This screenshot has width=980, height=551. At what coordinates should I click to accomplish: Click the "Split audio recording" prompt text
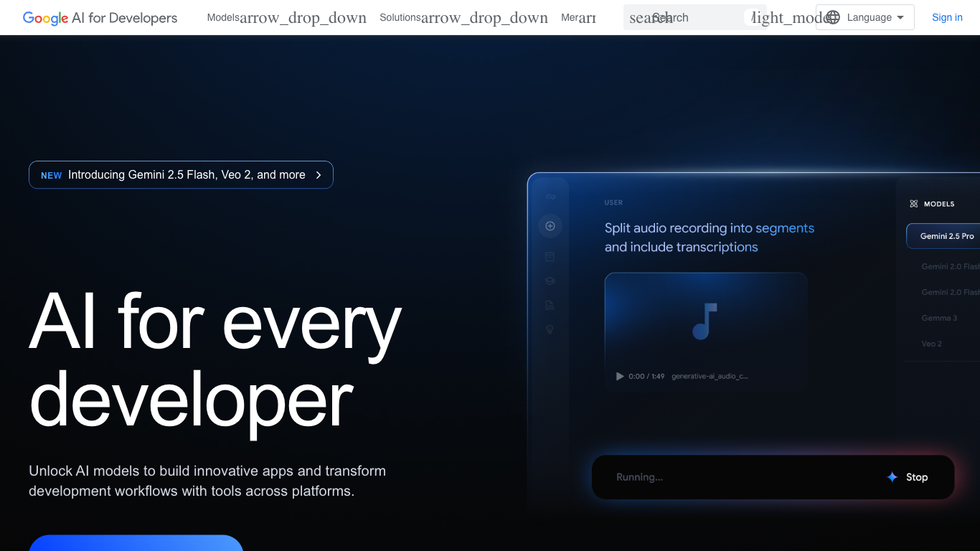tap(710, 237)
